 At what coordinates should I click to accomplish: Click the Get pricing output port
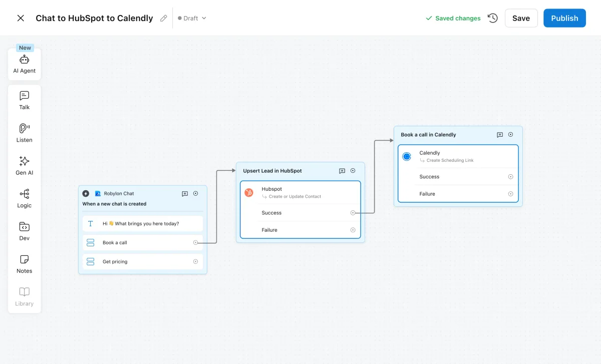(195, 261)
